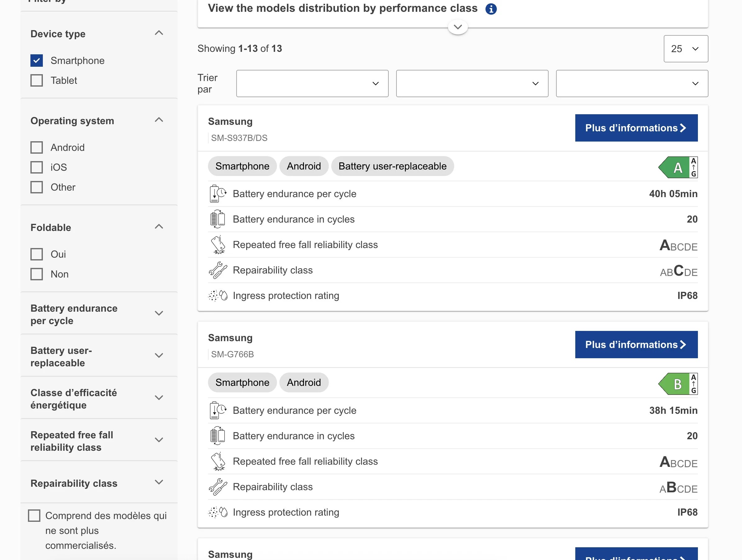The height and width of the screenshot is (560, 742).
Task: Click ingress protection icon for SM-S937B/DS
Action: [218, 296]
